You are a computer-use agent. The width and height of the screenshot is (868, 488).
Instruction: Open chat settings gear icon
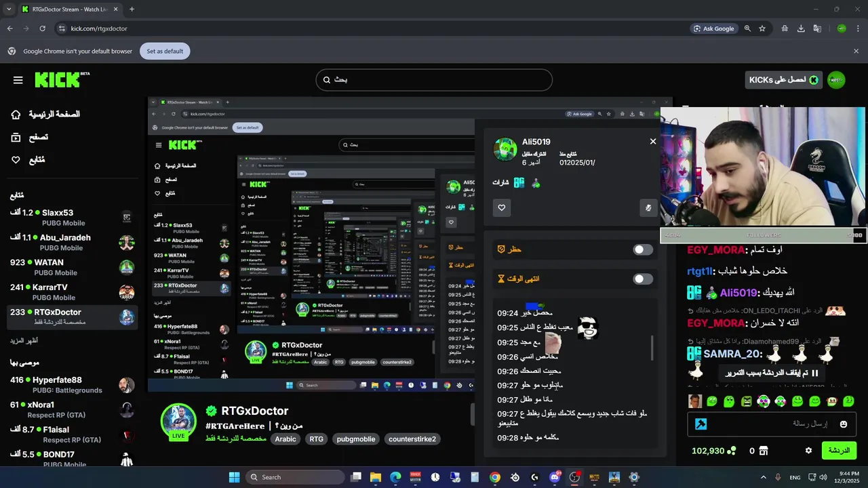[x=808, y=450]
